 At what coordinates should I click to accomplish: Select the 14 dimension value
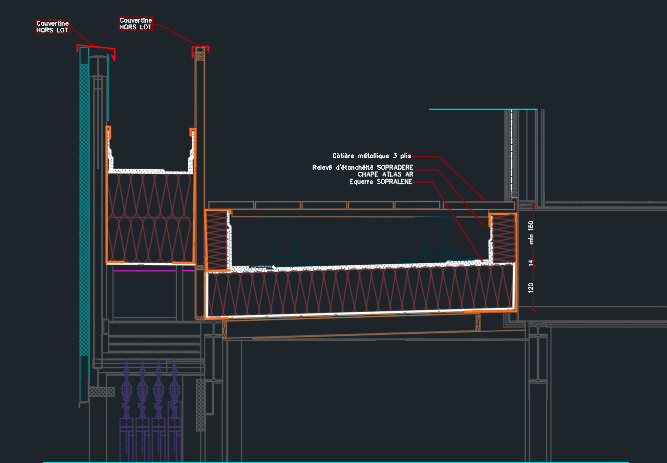[531, 262]
